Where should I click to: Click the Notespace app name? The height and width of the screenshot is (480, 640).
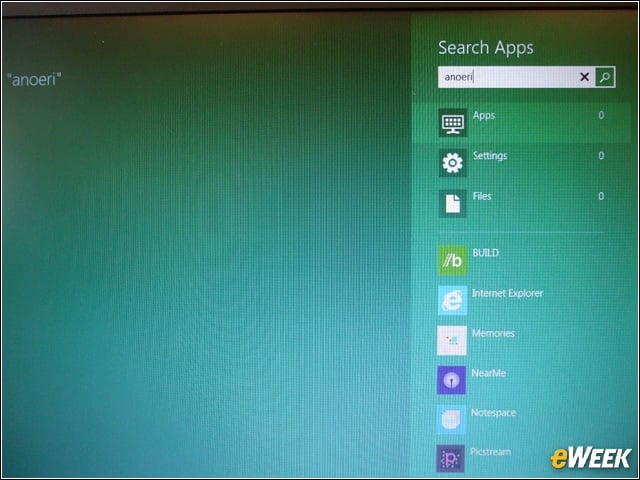pyautogui.click(x=493, y=413)
